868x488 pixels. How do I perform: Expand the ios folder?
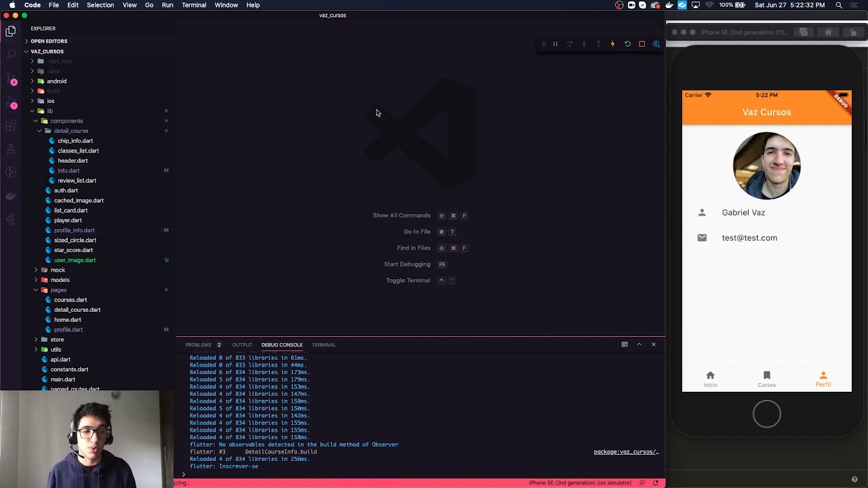pos(50,101)
